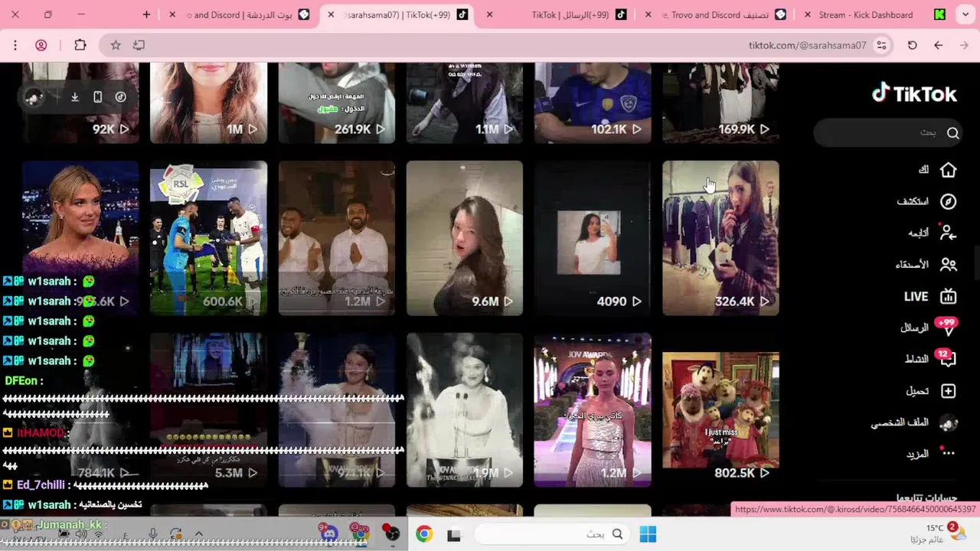Click the TikTok logo
980x551 pixels.
914,93
